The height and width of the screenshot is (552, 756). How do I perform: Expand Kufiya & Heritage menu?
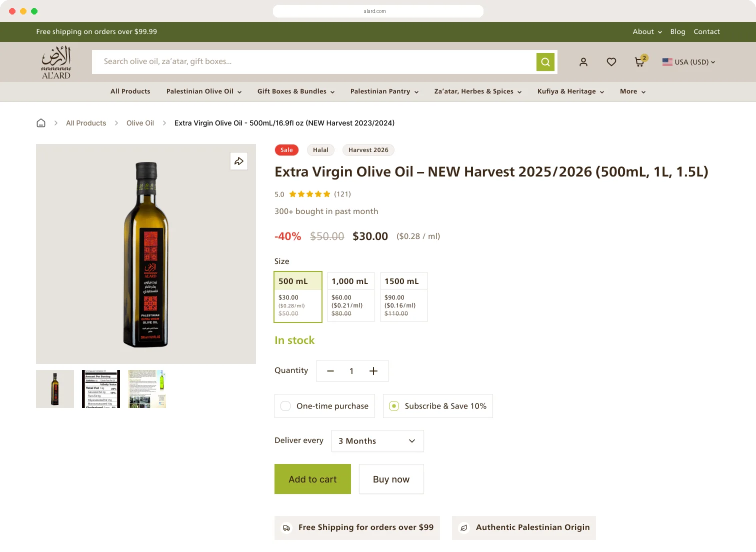(x=571, y=91)
